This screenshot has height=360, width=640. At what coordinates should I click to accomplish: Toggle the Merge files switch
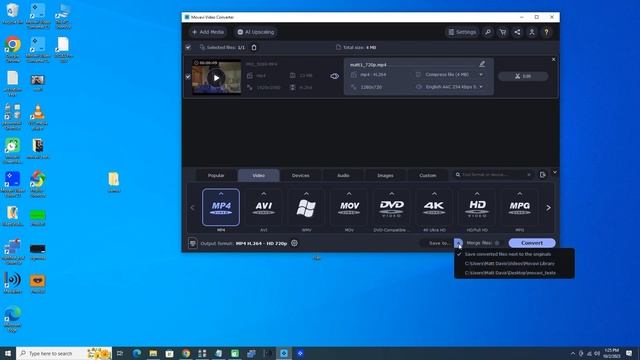[497, 243]
